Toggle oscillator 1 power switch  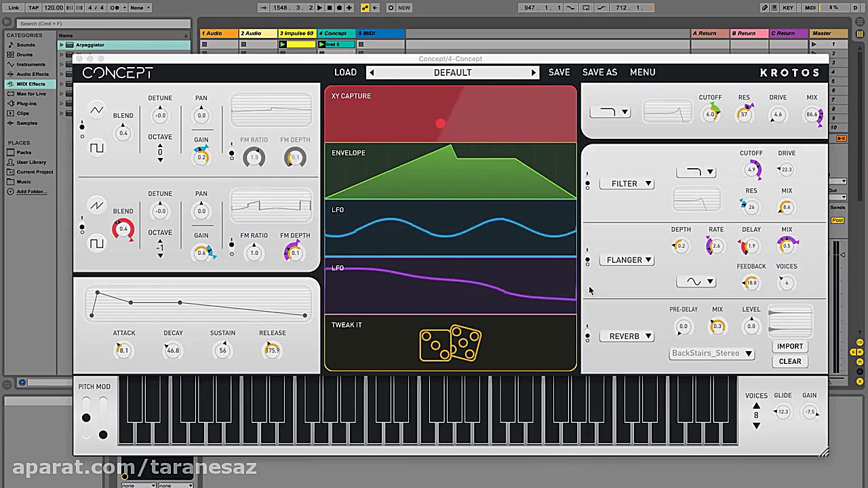pyautogui.click(x=82, y=129)
